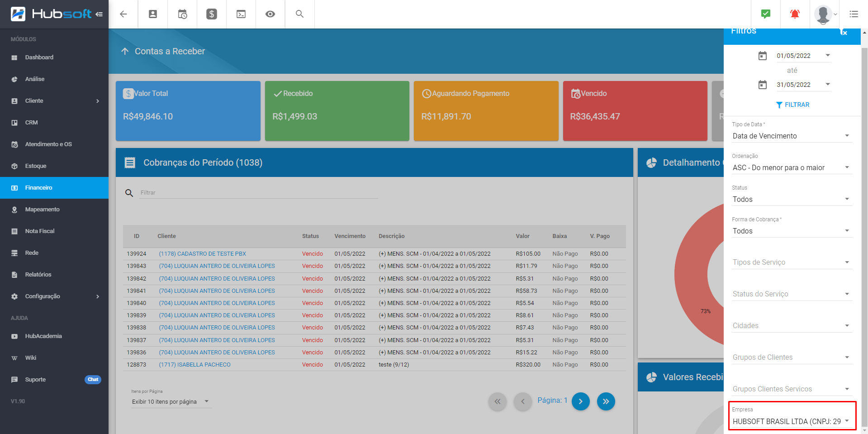Open the calendar clock toolbar icon
Viewport: 868px width, 434px height.
point(182,14)
